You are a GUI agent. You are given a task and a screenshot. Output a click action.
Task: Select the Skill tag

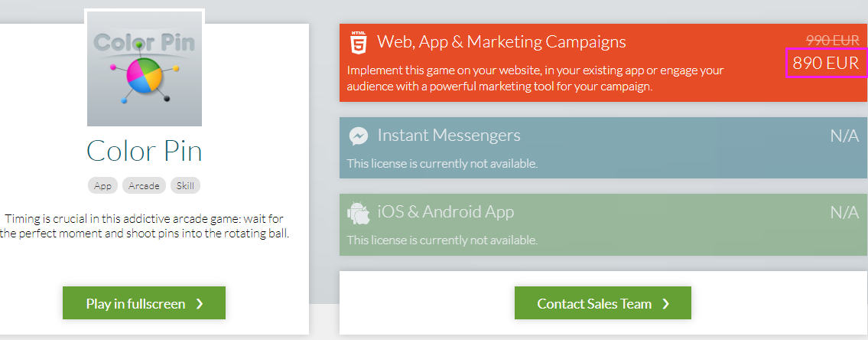185,185
